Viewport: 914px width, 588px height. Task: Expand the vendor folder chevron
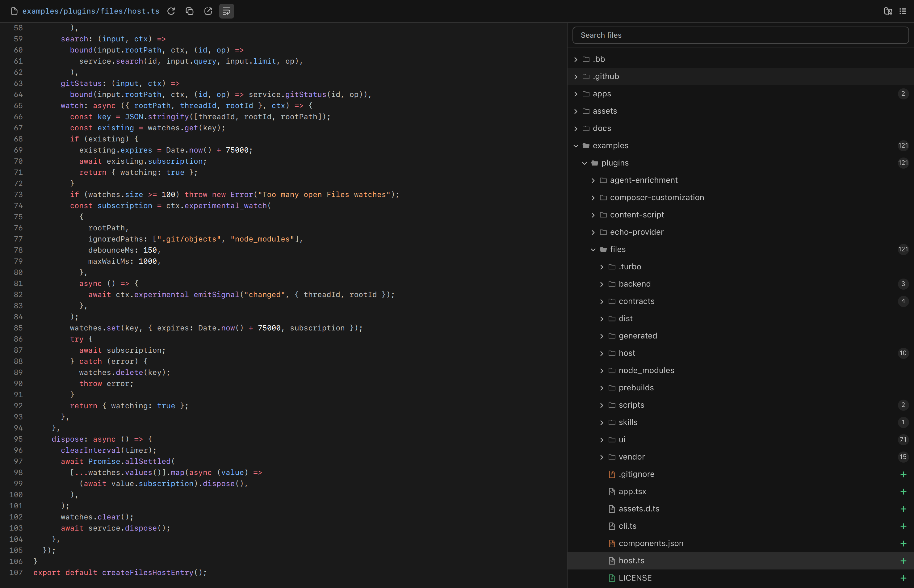pos(602,457)
